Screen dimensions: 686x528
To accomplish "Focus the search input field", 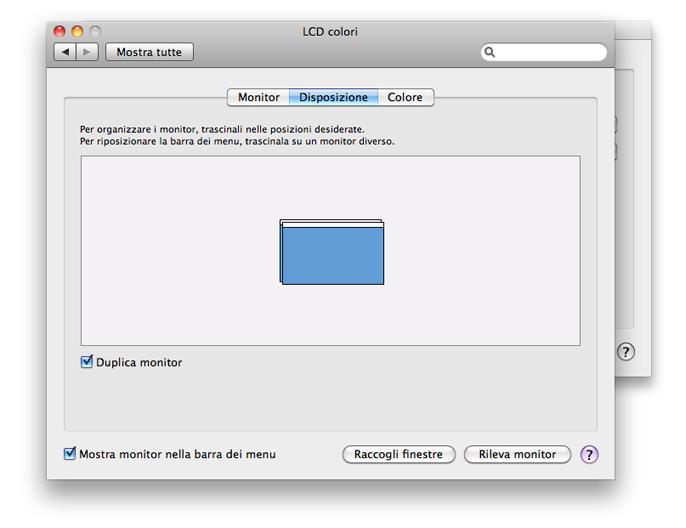I will (x=544, y=52).
